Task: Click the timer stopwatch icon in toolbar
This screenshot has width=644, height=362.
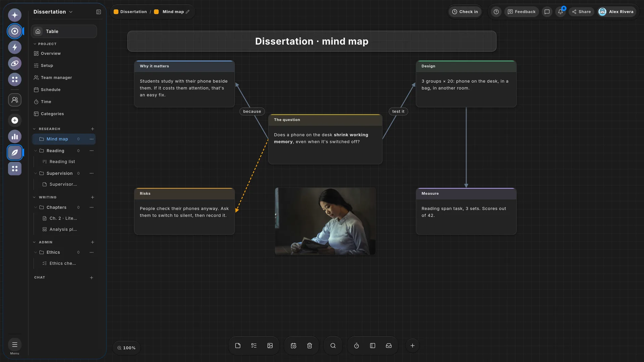Action: coord(357,346)
